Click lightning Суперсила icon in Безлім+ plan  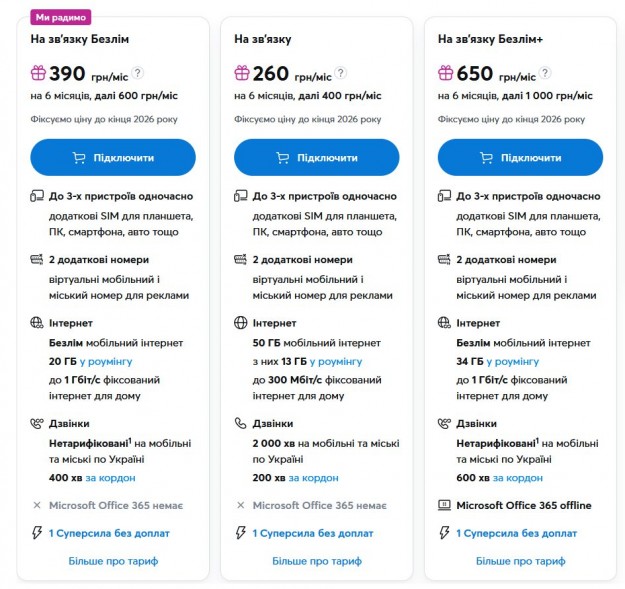(444, 533)
